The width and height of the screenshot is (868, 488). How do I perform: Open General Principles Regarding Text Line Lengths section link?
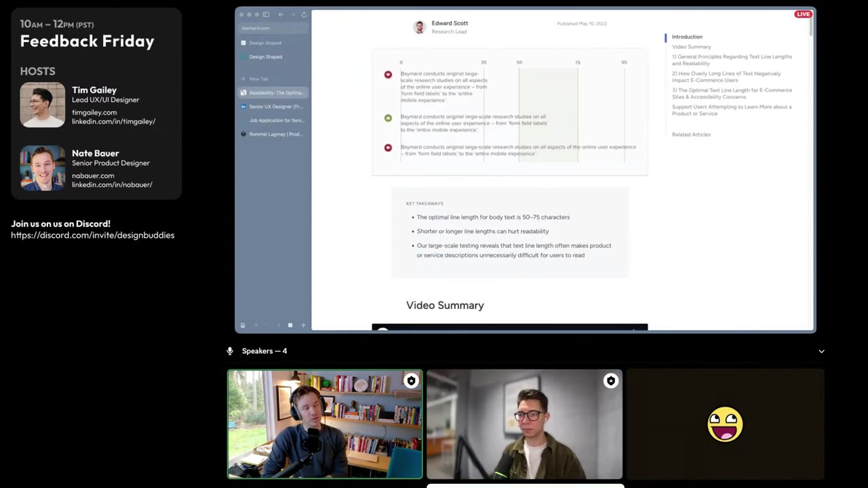[x=732, y=60]
